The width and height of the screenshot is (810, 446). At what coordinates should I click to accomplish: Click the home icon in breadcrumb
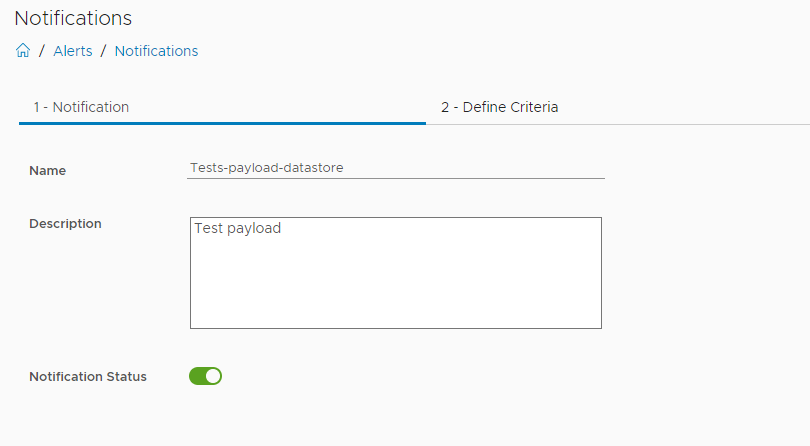click(23, 51)
